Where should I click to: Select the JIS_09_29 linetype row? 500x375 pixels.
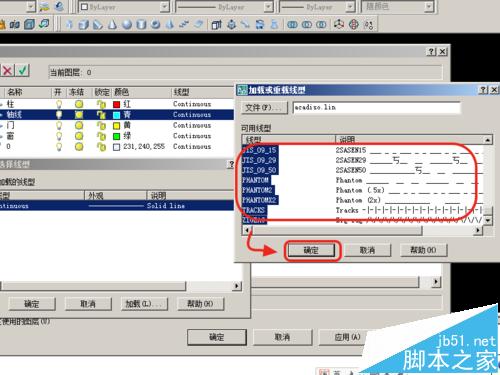pos(362,160)
